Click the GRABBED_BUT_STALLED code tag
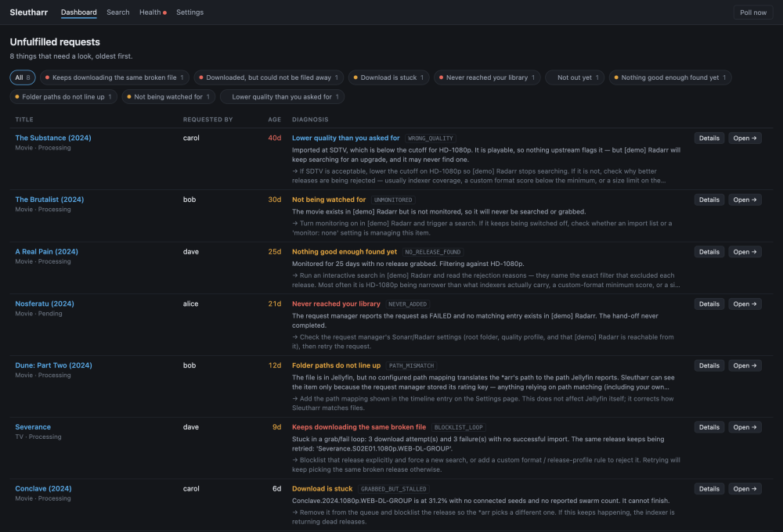The width and height of the screenshot is (783, 532). click(x=394, y=489)
